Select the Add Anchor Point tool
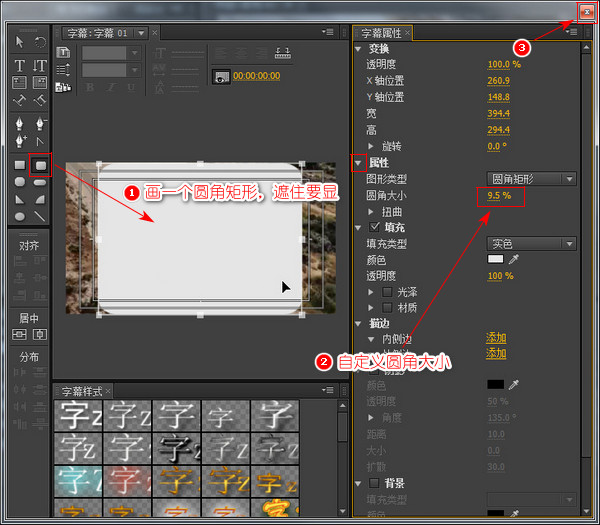 (x=20, y=141)
